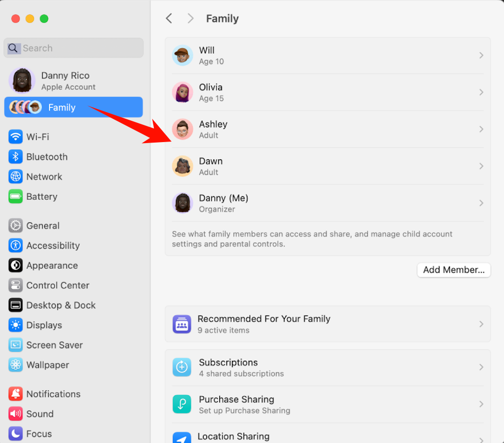This screenshot has height=443, width=504.
Task: Go back with the back arrow
Action: click(x=169, y=19)
